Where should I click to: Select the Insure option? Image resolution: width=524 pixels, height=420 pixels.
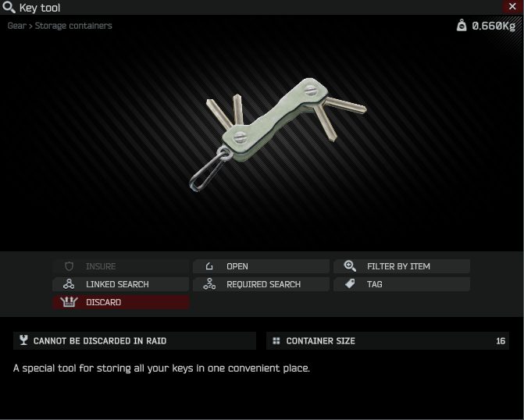(121, 266)
